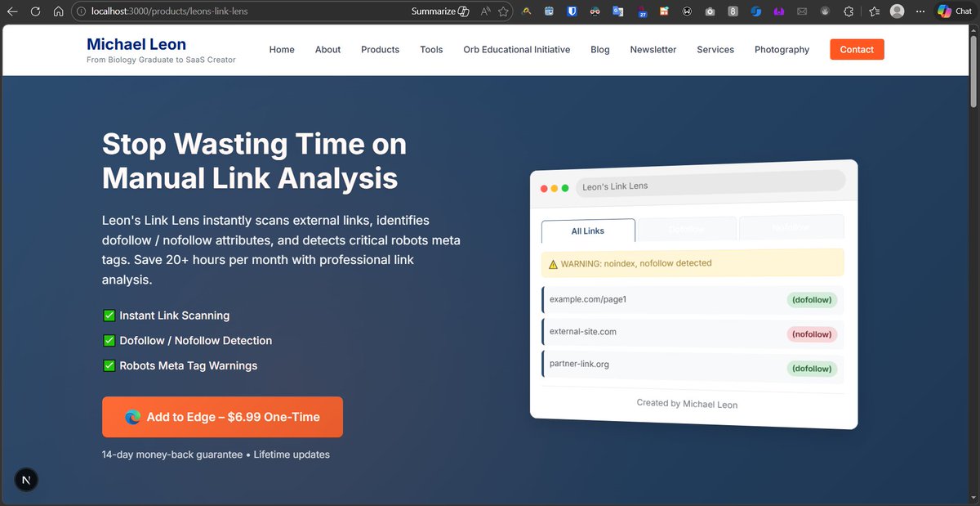Click From Biology Graduate to SaaS Creator tagline

pos(161,60)
